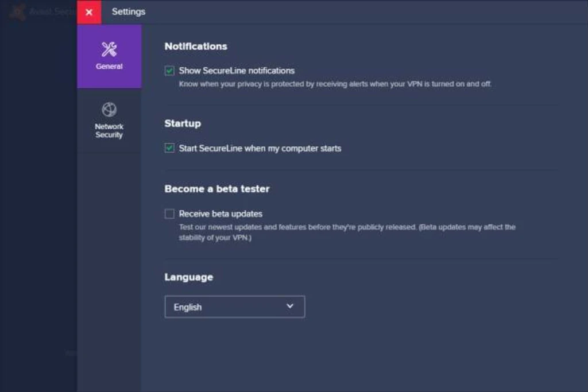Screen dimensions: 588x392
Task: Click the chevron arrow in the Language box
Action: coord(290,306)
